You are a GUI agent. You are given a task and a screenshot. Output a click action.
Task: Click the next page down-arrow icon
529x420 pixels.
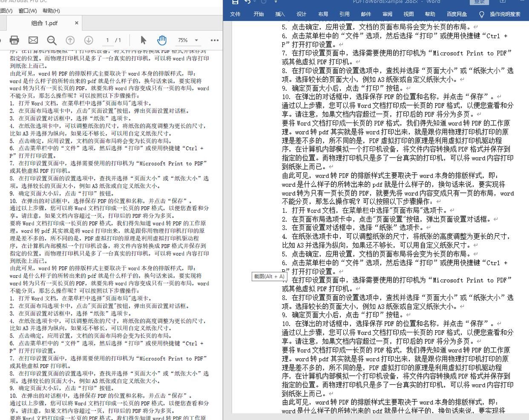[x=88, y=40]
